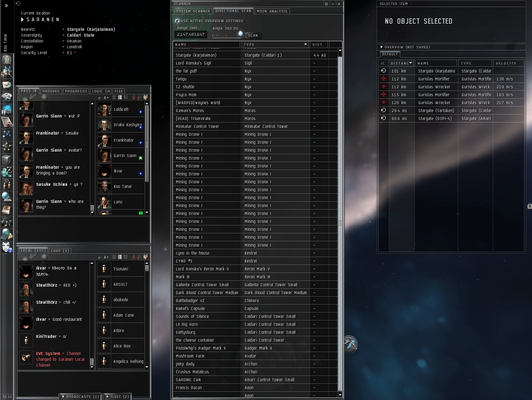Expand the Neocom sidebar with double-arrow
532x400 pixels.
click(x=6, y=5)
